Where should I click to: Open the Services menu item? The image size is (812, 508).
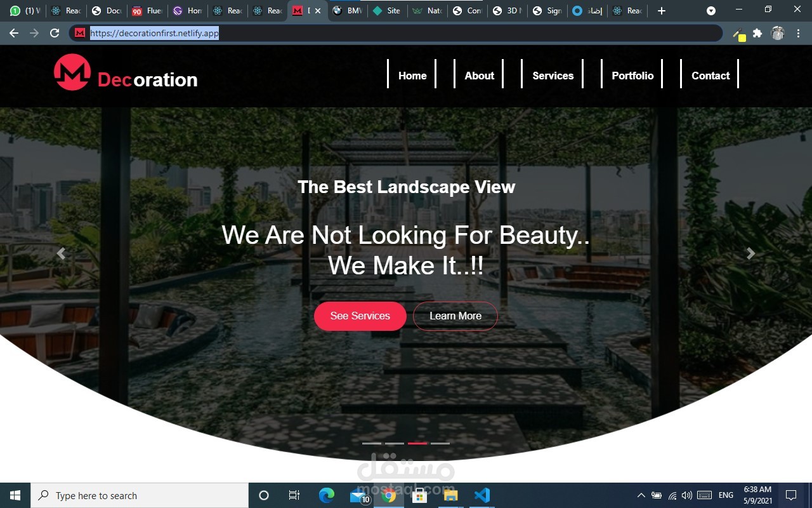[x=553, y=76]
